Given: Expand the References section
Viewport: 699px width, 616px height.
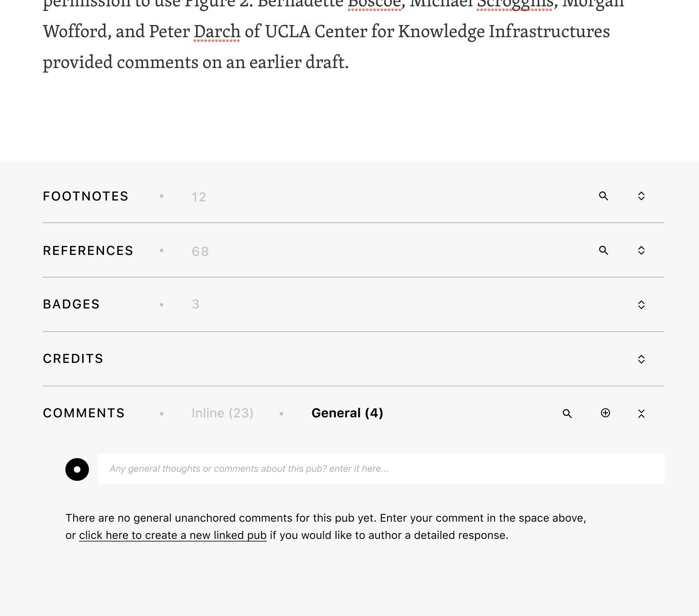Looking at the screenshot, I should 641,250.
